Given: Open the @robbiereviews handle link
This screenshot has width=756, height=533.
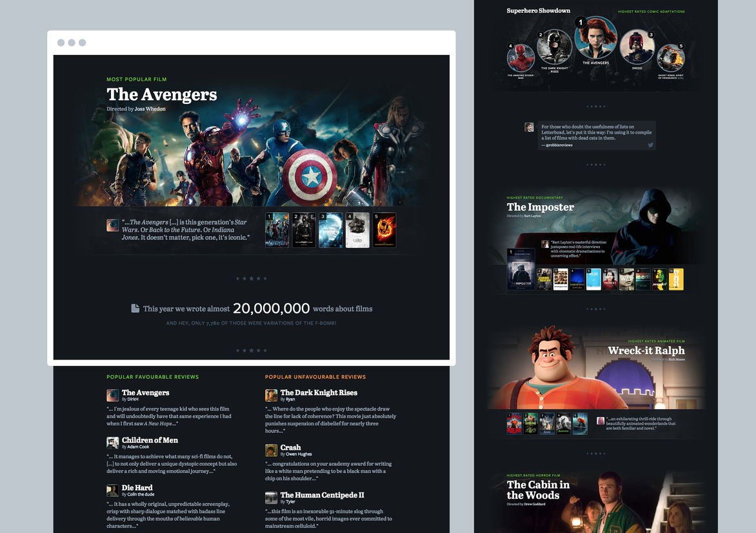Looking at the screenshot, I should coord(559,145).
